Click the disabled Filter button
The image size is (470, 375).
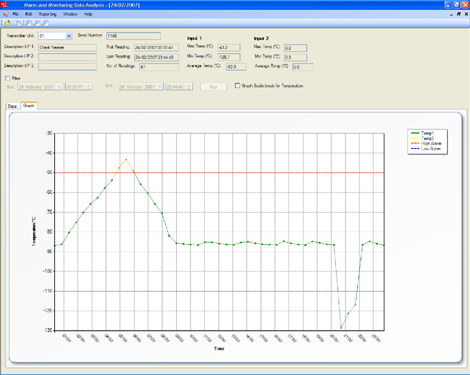click(x=213, y=87)
